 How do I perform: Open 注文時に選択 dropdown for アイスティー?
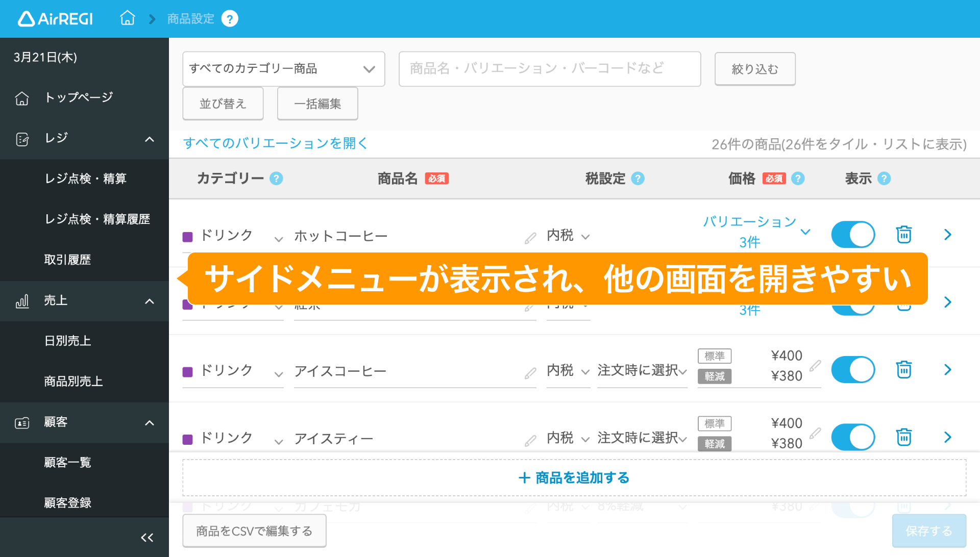[x=642, y=439]
